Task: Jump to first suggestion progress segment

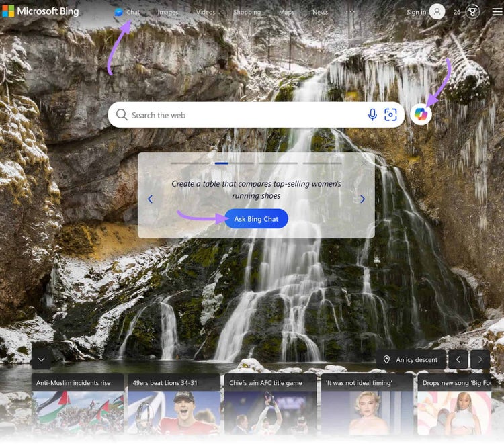Action: [x=190, y=163]
